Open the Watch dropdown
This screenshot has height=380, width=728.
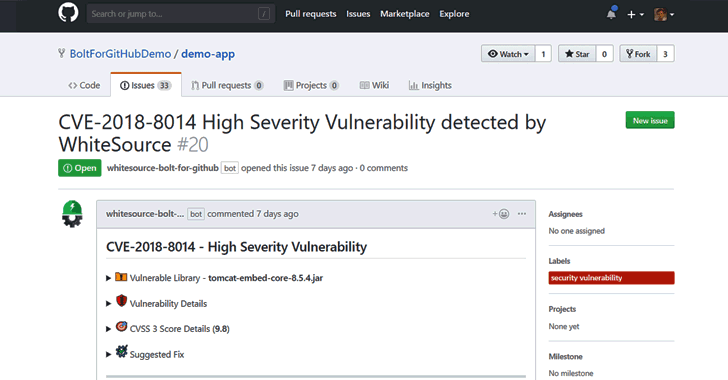508,54
